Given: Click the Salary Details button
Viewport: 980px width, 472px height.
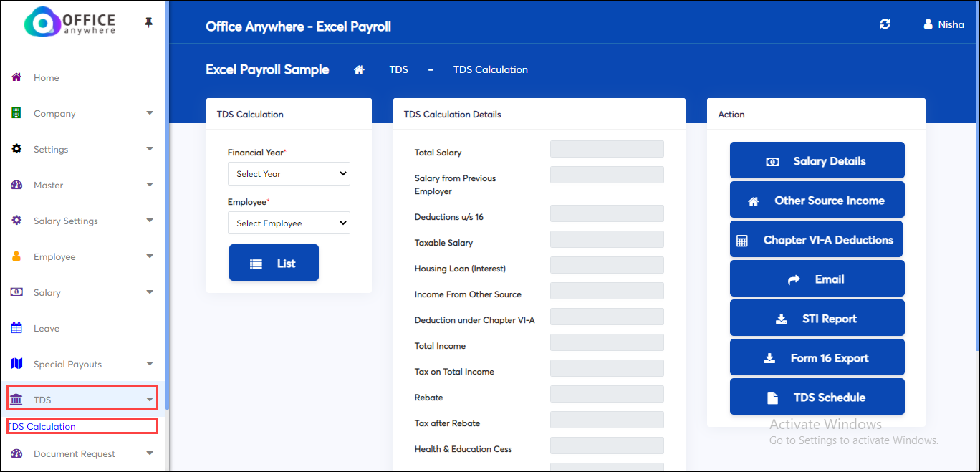Looking at the screenshot, I should 817,160.
